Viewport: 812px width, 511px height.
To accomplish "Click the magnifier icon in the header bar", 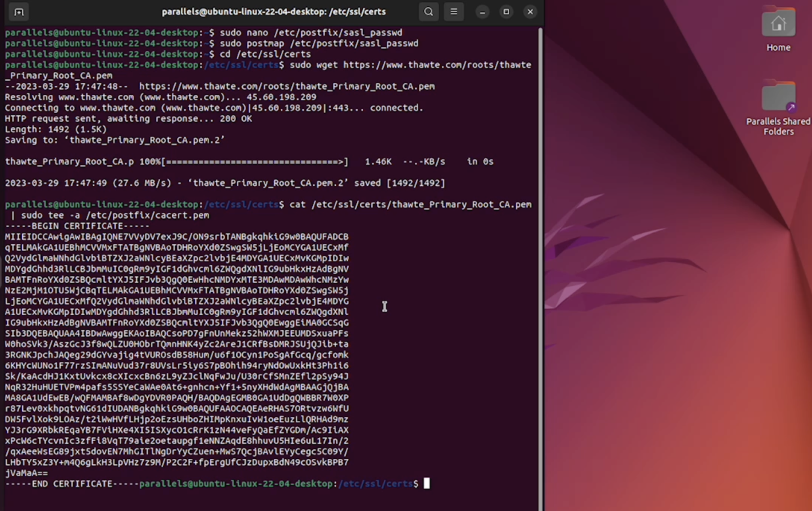I will [x=428, y=12].
